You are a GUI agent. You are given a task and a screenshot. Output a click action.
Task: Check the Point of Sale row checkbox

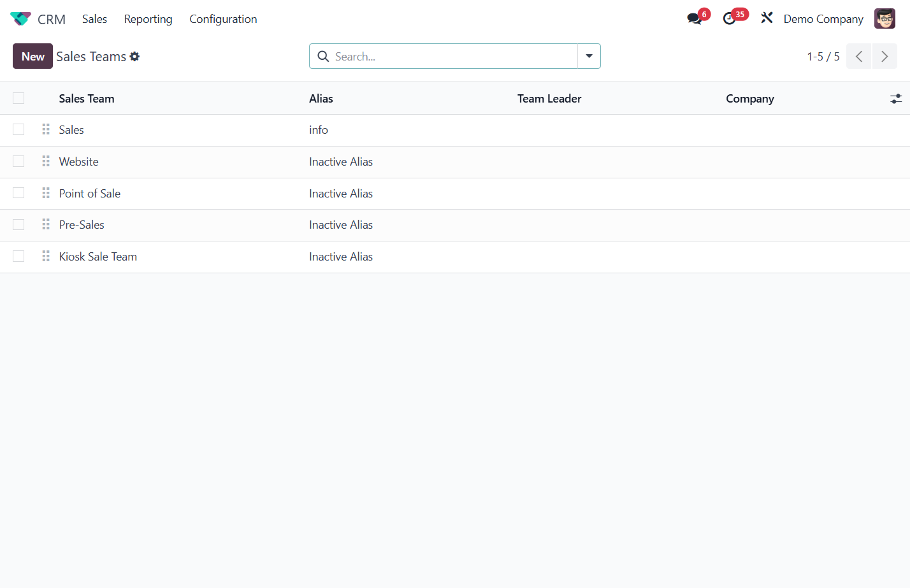[x=18, y=193]
